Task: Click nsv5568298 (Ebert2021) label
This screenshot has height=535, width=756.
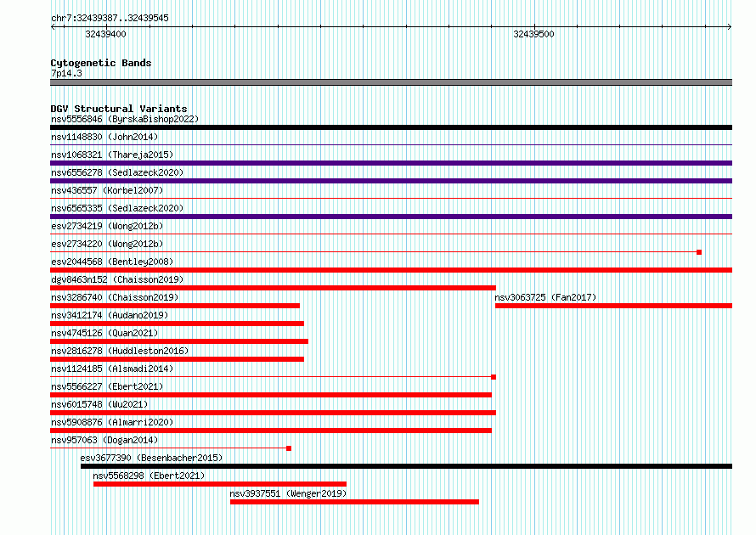Action: coord(149,476)
